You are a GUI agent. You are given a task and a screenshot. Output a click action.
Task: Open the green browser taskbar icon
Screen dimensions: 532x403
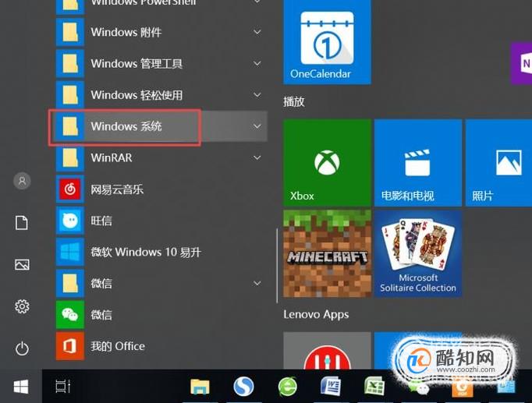[288, 387]
